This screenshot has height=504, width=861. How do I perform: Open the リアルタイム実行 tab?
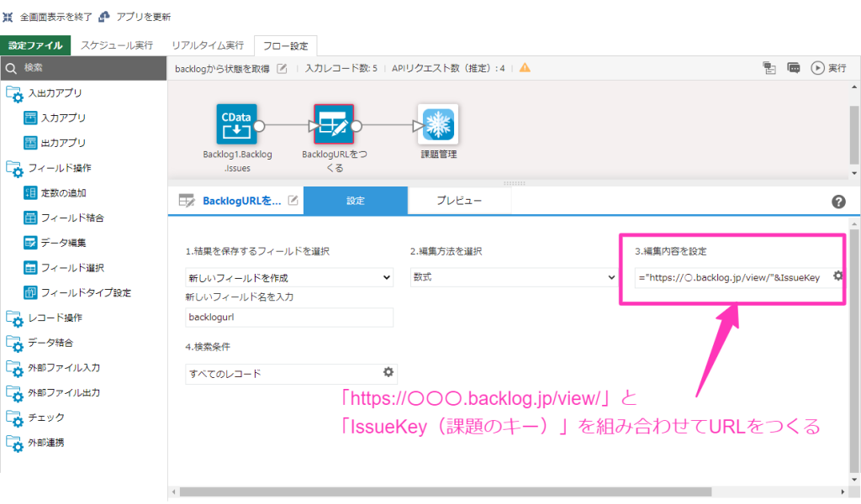point(208,45)
